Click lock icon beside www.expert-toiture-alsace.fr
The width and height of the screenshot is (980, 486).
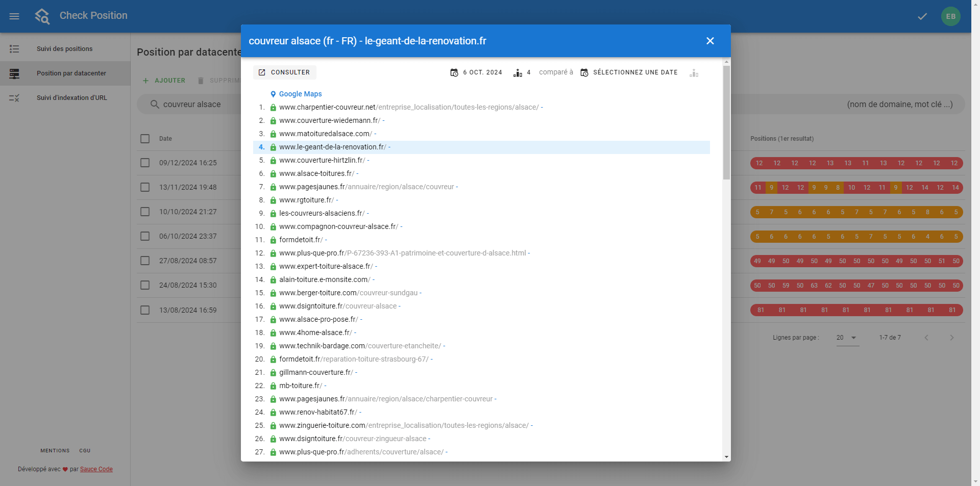273,266
